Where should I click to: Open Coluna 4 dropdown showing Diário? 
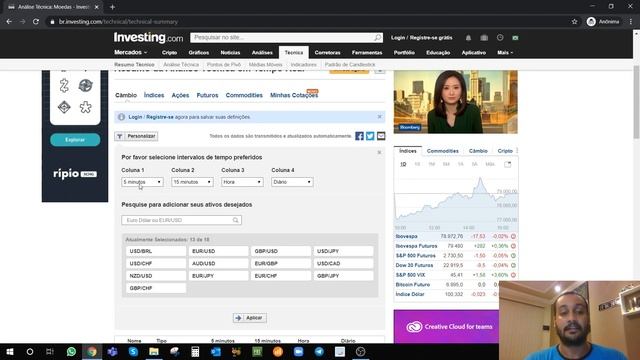pos(292,182)
